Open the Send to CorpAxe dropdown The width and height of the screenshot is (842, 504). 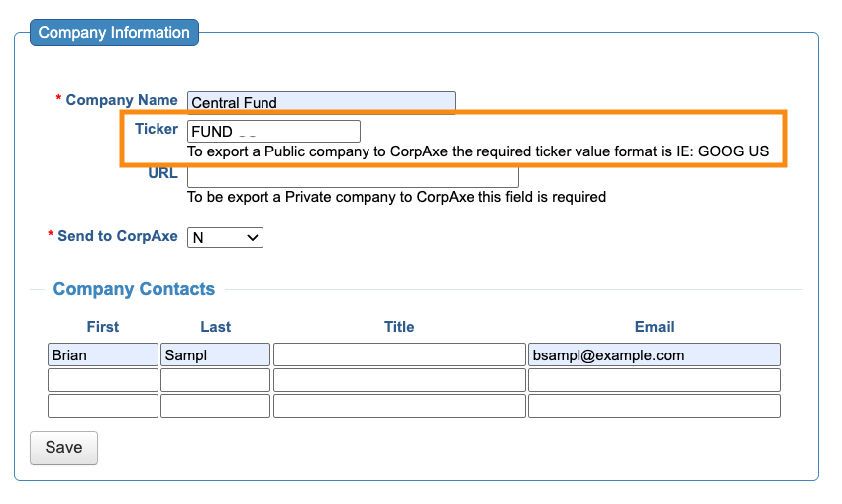tap(225, 237)
